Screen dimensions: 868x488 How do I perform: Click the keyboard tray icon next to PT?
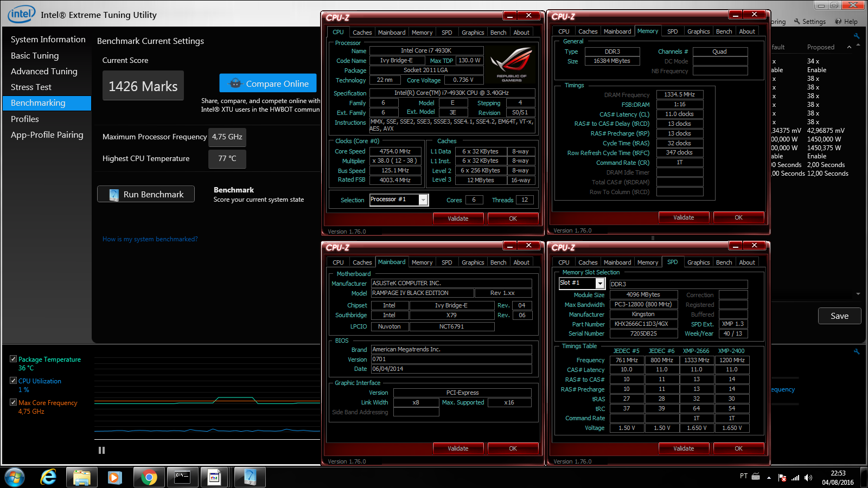(x=756, y=476)
